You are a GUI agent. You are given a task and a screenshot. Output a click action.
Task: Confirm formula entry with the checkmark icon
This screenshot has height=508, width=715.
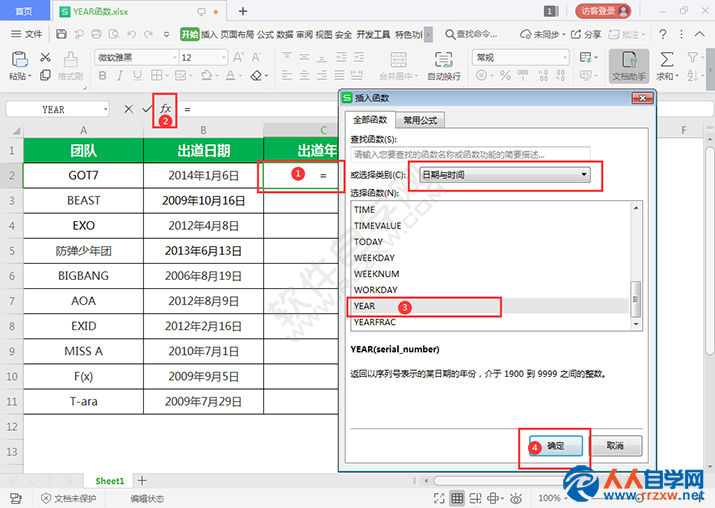pyautogui.click(x=147, y=109)
